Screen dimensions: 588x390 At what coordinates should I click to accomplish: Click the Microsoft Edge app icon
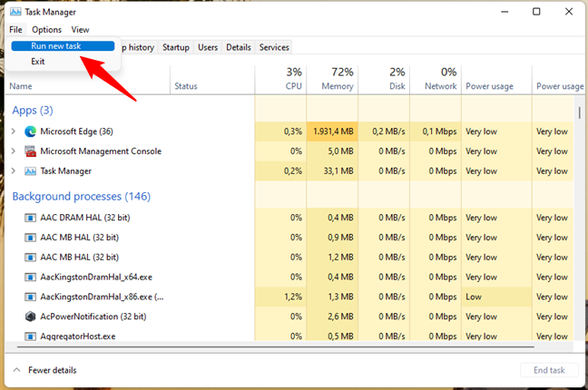[x=30, y=132]
